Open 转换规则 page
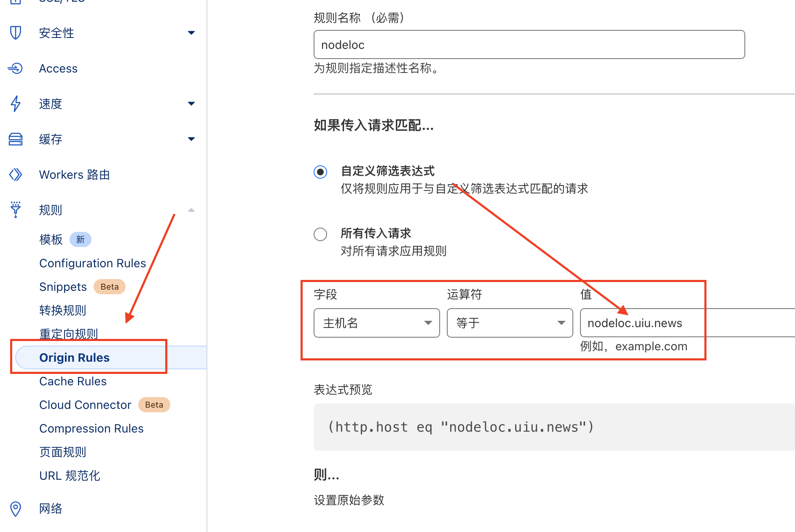 point(63,310)
